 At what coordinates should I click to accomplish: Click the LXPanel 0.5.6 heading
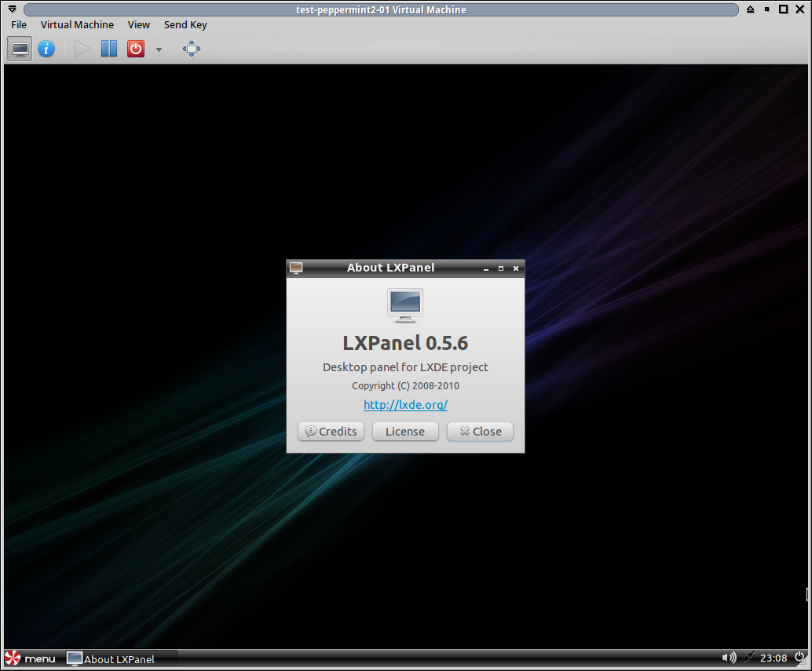(405, 343)
